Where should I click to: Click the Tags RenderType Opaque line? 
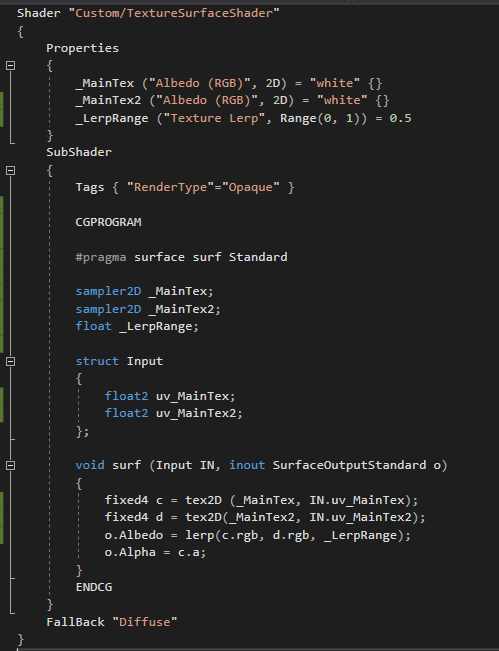185,187
